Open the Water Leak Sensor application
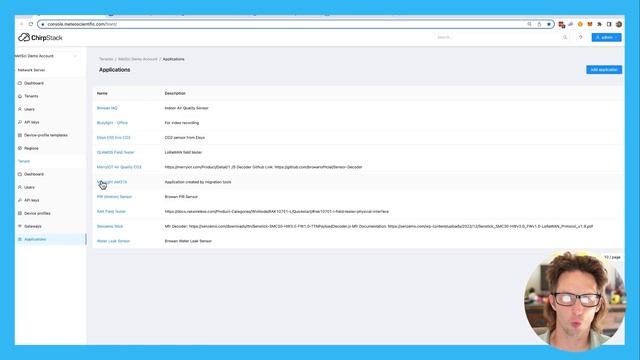 [113, 241]
